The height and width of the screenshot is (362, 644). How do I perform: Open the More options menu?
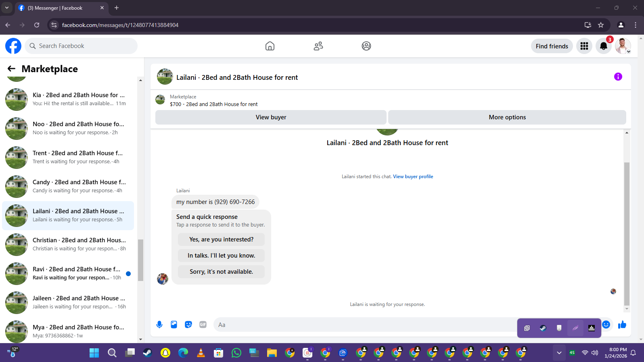click(x=507, y=117)
